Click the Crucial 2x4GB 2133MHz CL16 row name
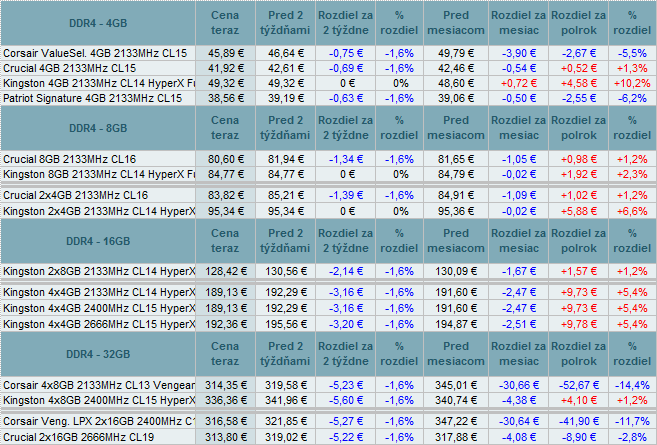 click(75, 195)
